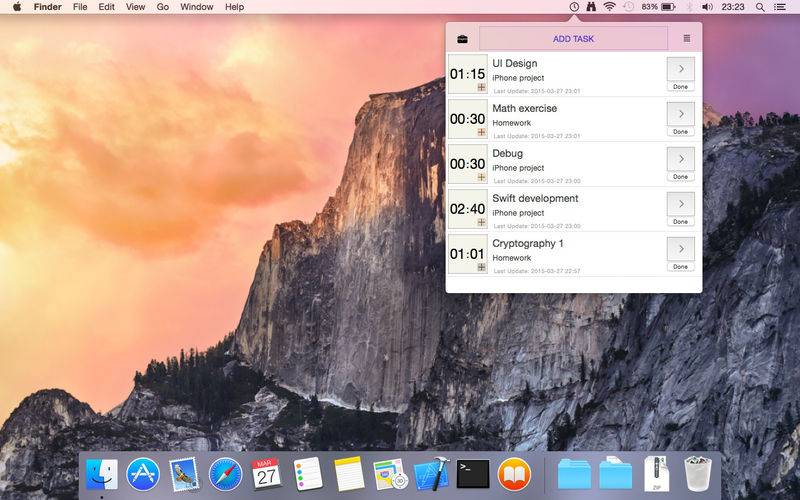Open the list menu icon beside Add Task
The image size is (800, 500).
coord(687,38)
